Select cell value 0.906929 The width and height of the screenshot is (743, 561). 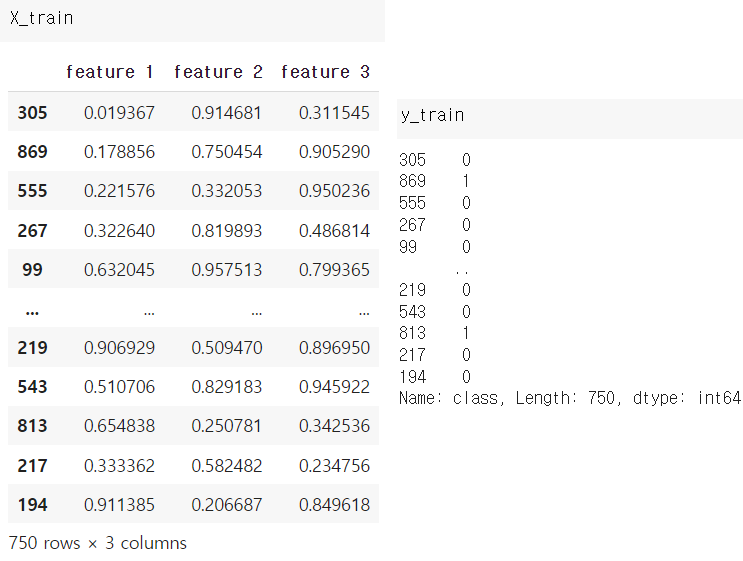pyautogui.click(x=119, y=348)
